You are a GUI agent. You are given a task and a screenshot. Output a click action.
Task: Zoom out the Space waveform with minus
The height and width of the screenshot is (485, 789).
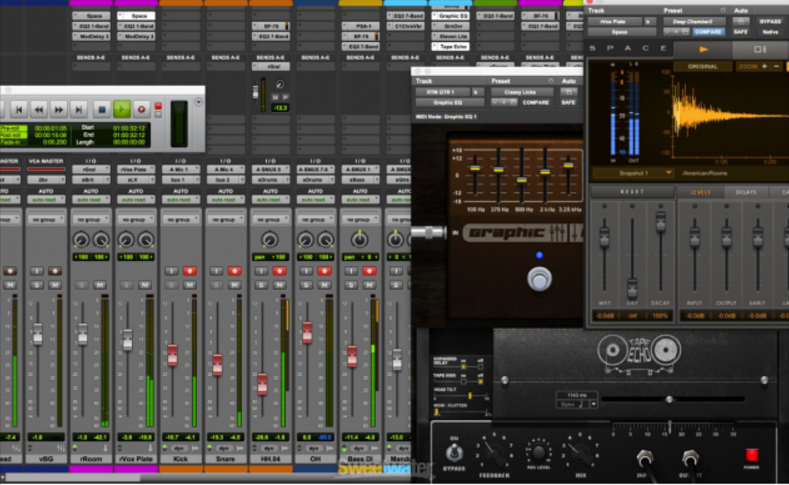776,66
